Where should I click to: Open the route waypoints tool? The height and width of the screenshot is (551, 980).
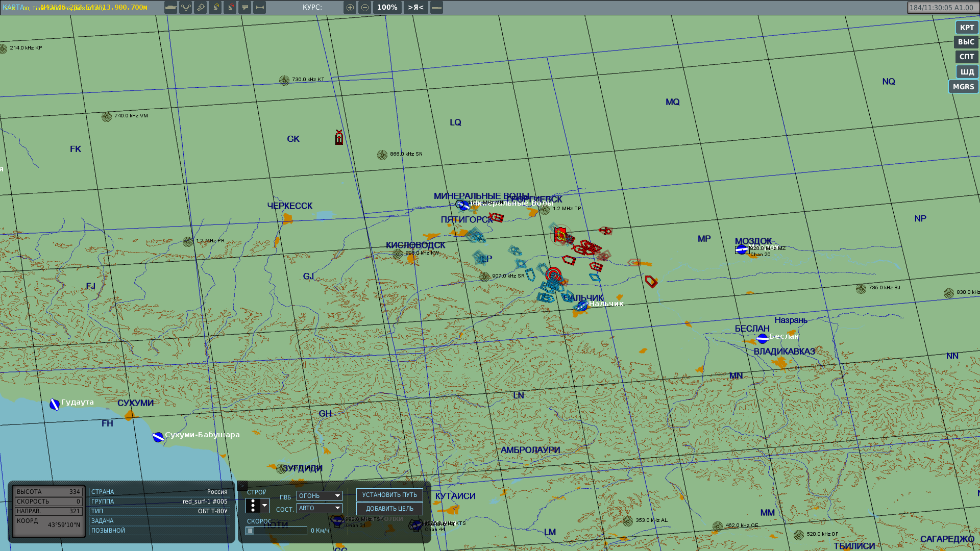[x=185, y=8]
